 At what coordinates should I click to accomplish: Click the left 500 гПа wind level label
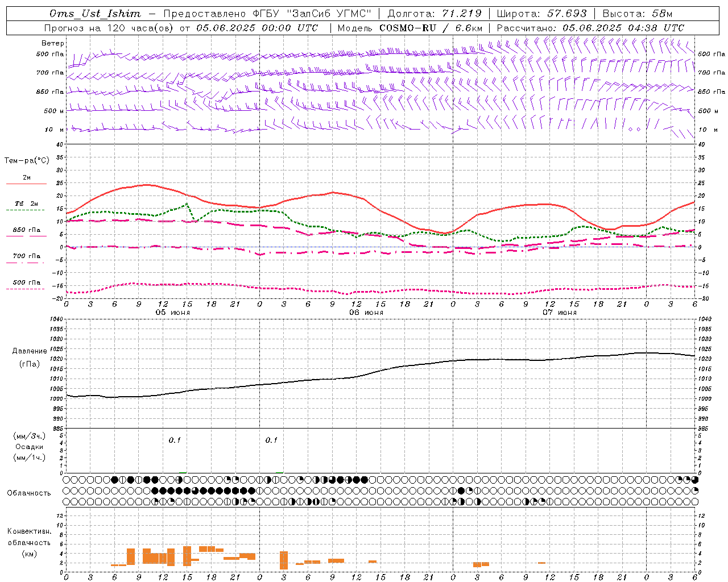point(50,54)
